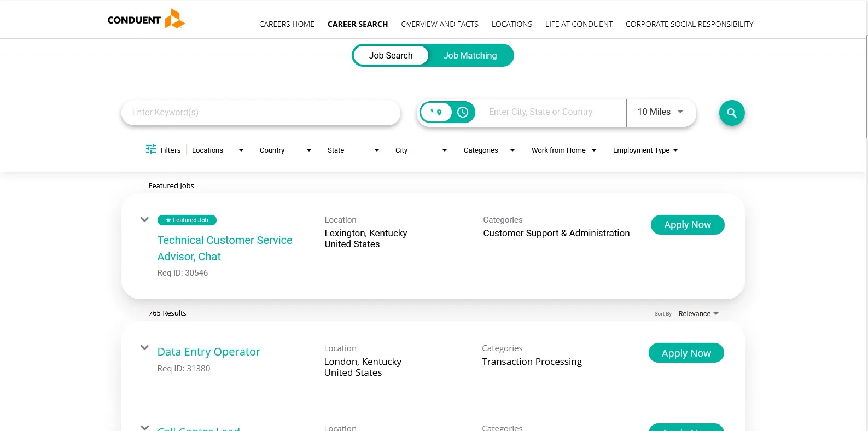Click the 'Req ID: 30546' text
The width and height of the screenshot is (868, 431).
click(x=183, y=273)
